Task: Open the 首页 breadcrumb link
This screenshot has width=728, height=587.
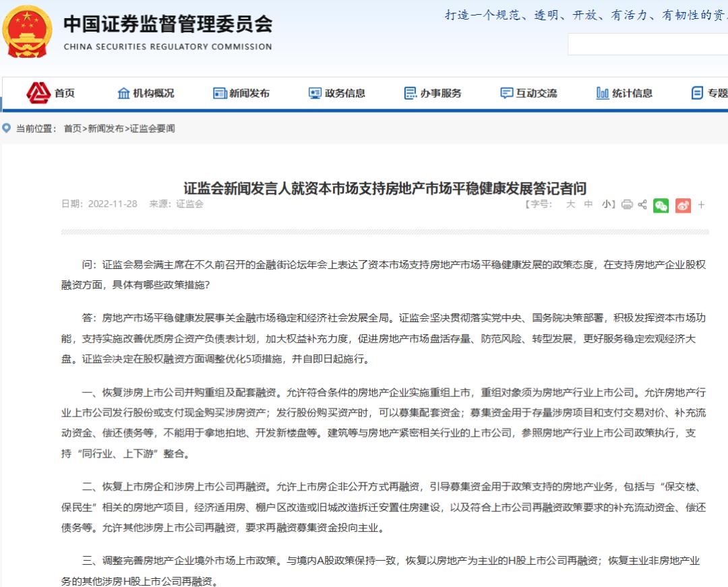Action: [72, 127]
